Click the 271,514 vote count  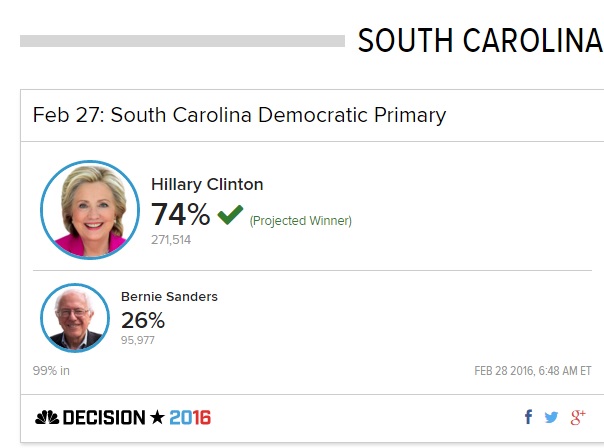coord(171,240)
